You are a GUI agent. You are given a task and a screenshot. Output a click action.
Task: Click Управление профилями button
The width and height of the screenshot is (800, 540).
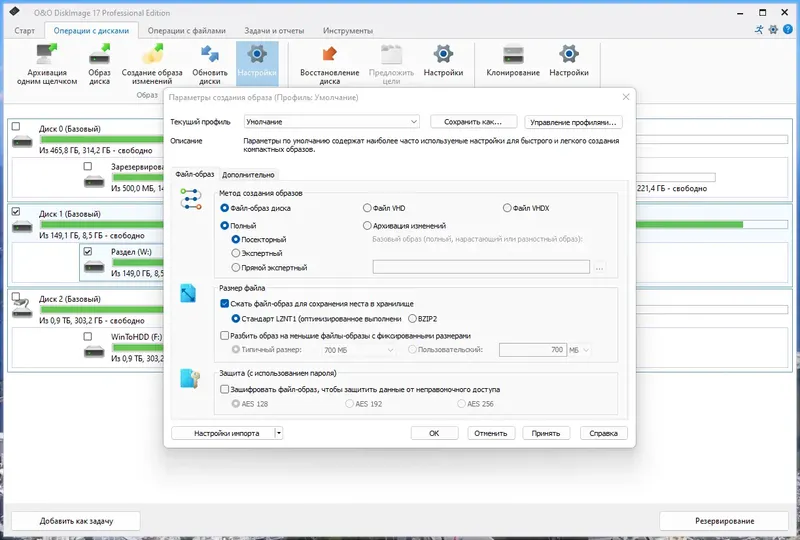point(573,122)
